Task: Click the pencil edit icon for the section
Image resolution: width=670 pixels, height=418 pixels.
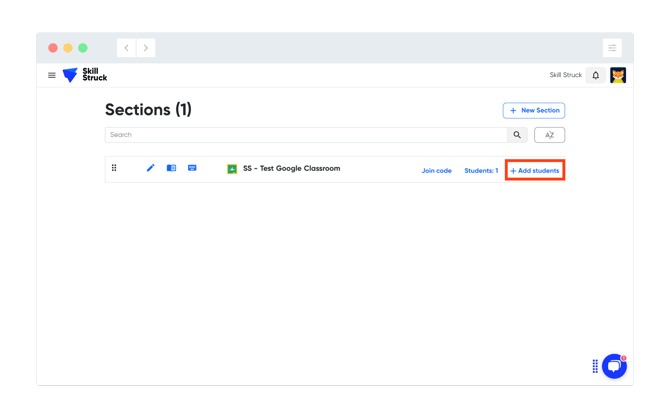Action: point(151,168)
